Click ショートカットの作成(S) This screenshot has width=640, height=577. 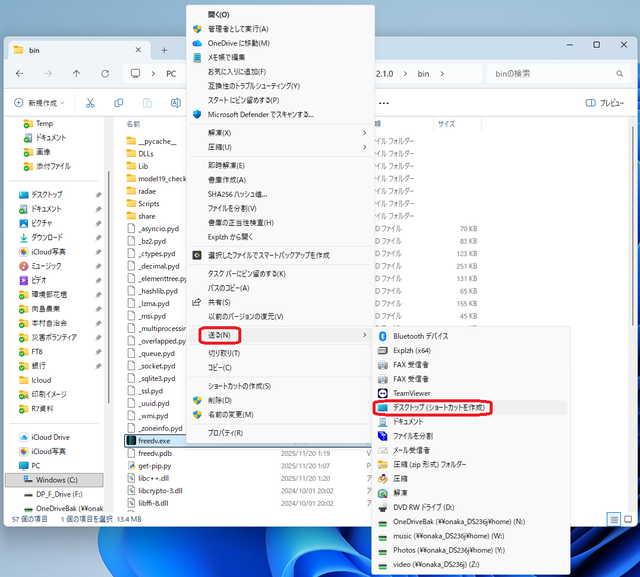tap(280, 386)
